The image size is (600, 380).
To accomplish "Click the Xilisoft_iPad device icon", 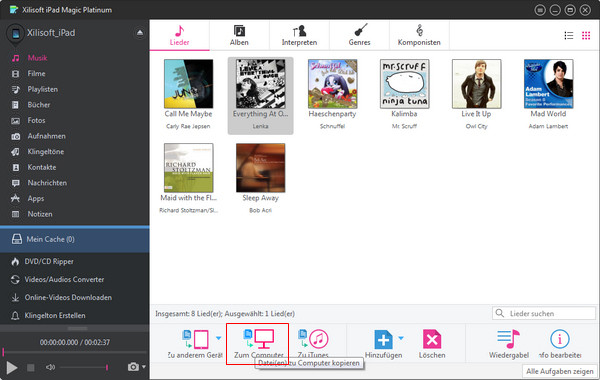I will 16,34.
